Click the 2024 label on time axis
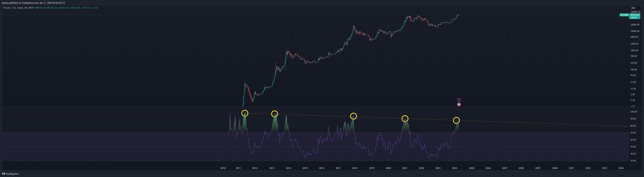Image resolution: width=644 pixels, height=177 pixels. 454,168
